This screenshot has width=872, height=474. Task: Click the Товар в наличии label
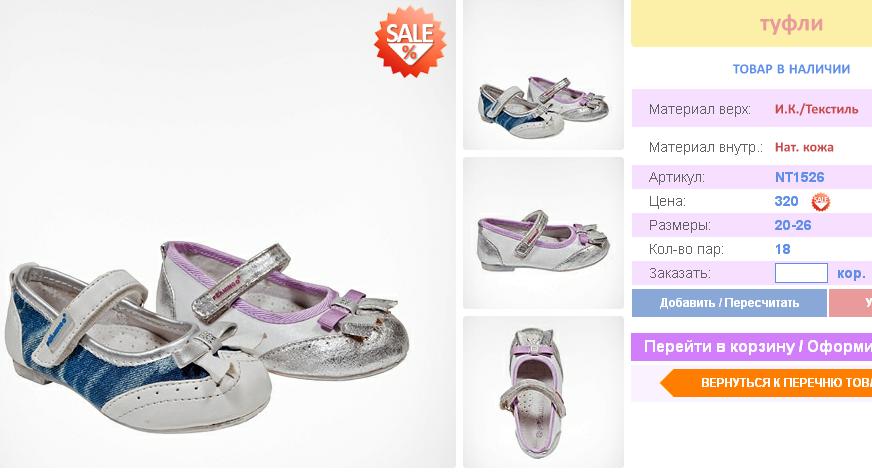point(791,69)
